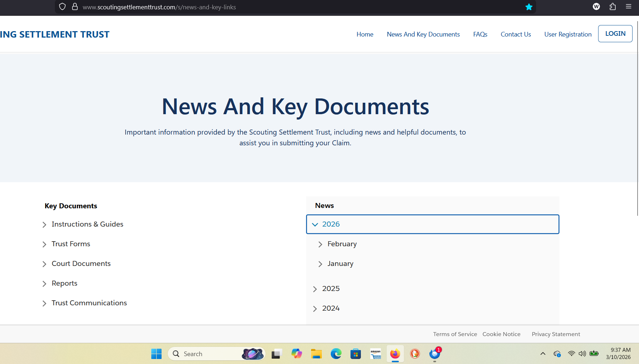Go to the FAQs page

point(480,34)
